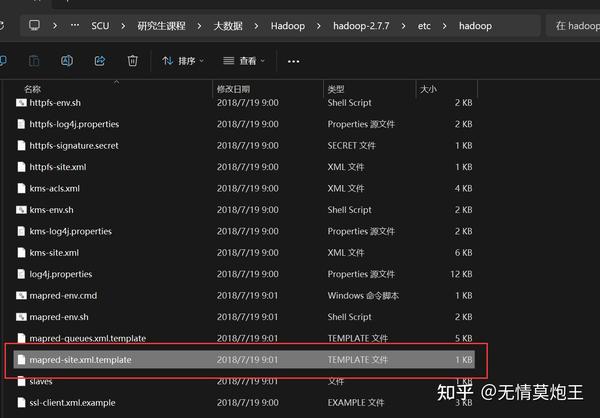This screenshot has width=600, height=418.
Task: Expand chevron after hadoop-2.7.7 breadcrumb
Action: pyautogui.click(x=403, y=26)
